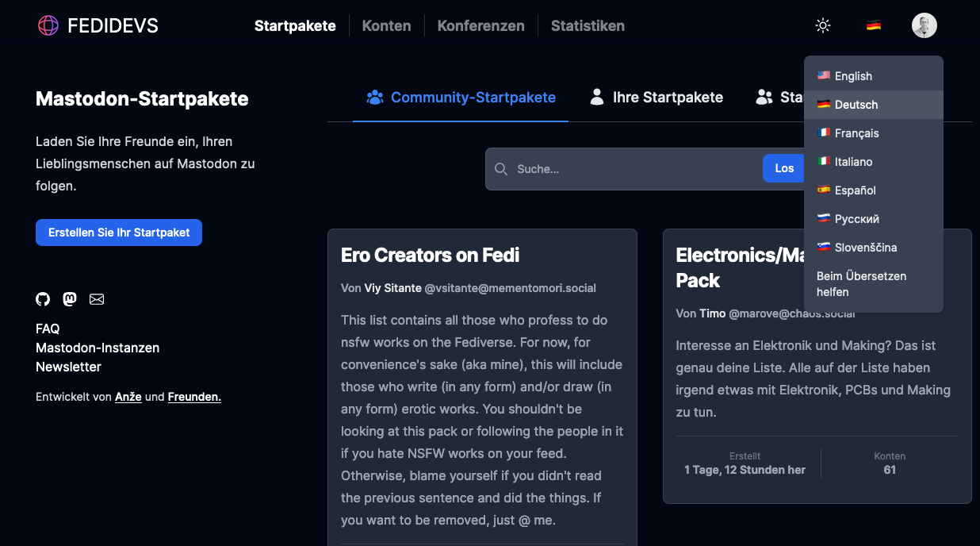Select English from the language menu
The height and width of the screenshot is (546, 980).
852,76
